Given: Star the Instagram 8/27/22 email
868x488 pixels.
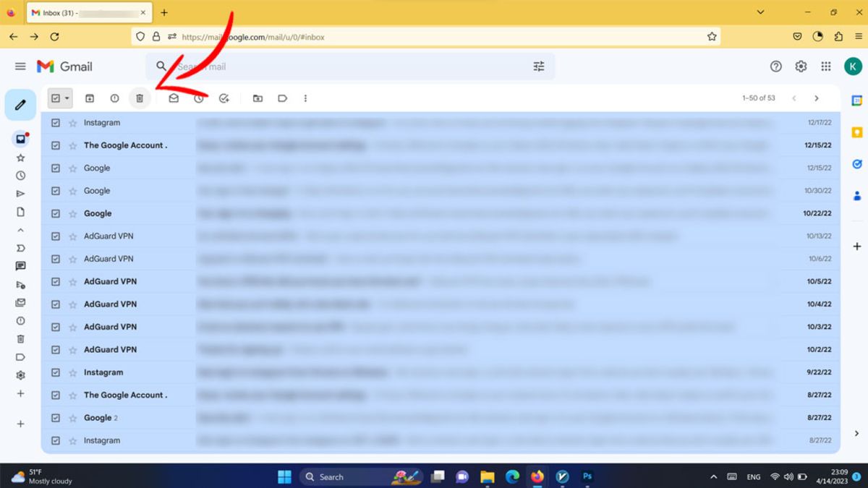Looking at the screenshot, I should 72,440.
